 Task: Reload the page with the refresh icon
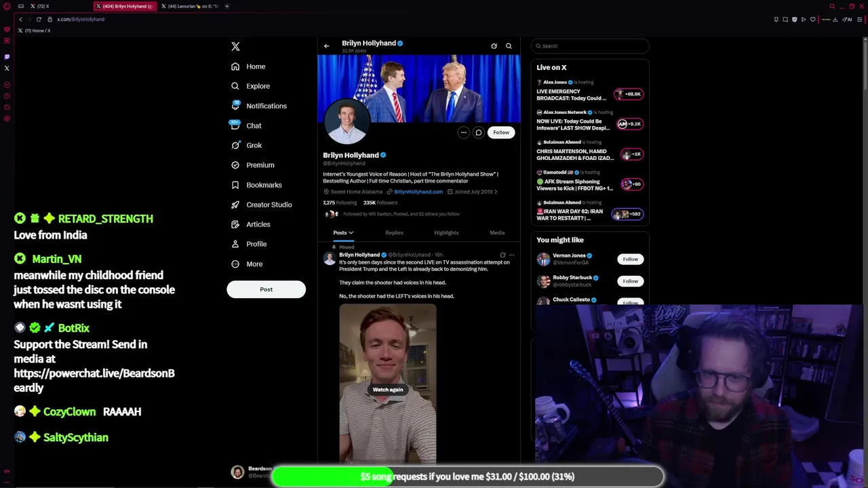pos(39,19)
